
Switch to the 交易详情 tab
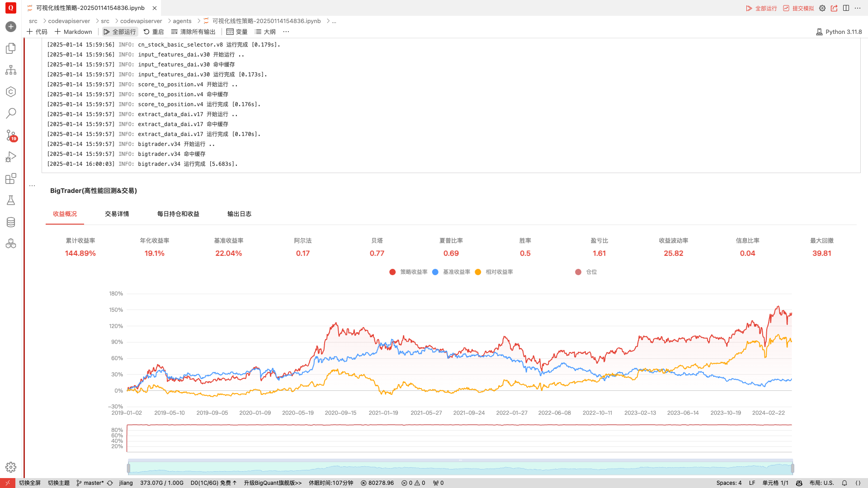(117, 214)
